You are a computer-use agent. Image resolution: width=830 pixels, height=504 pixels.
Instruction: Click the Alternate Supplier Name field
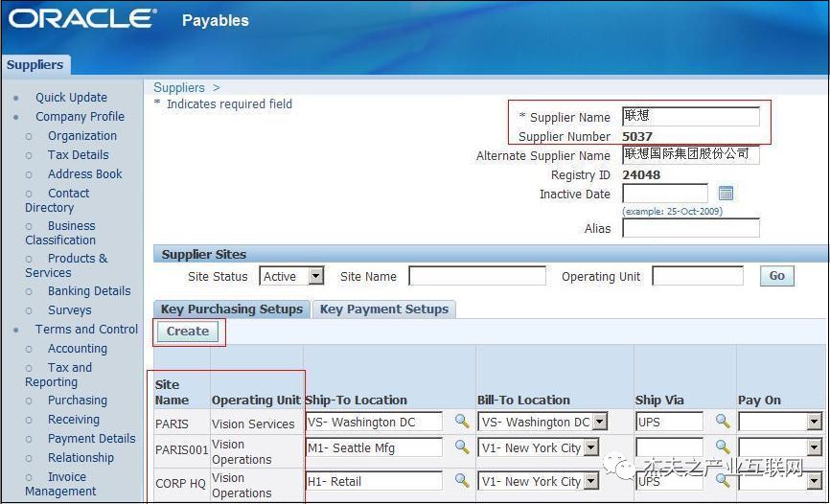point(691,154)
